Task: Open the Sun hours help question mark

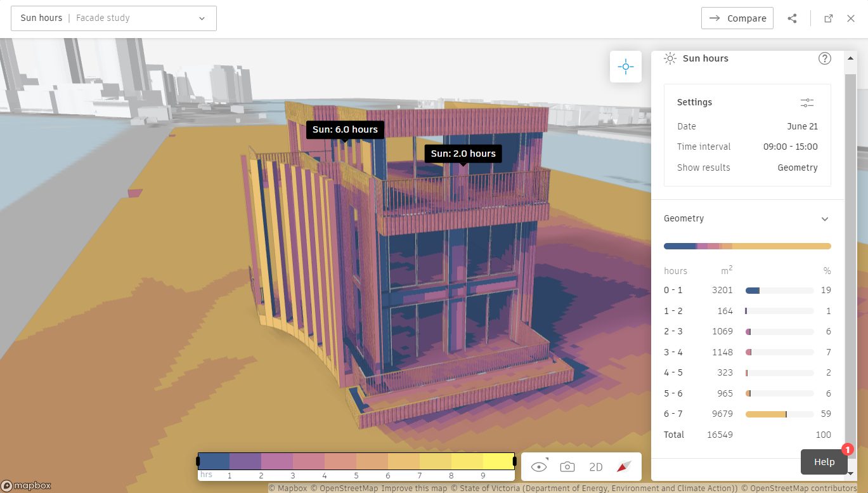Action: 824,58
